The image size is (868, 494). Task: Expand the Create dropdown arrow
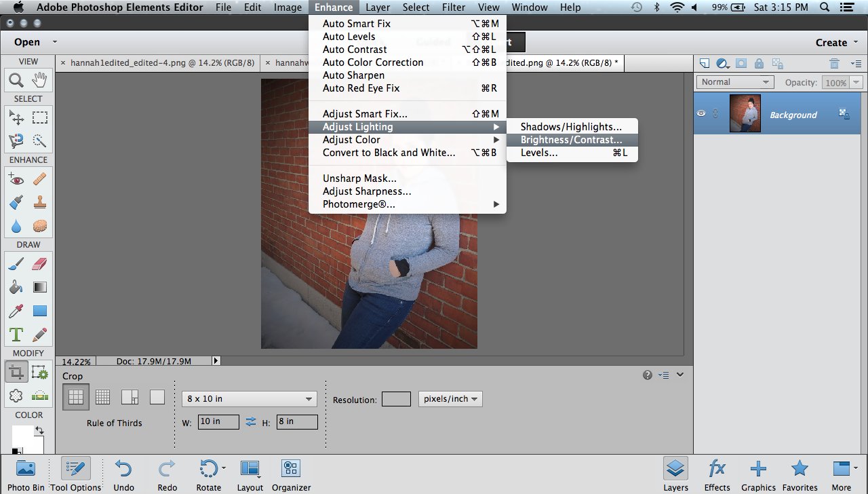pos(856,43)
